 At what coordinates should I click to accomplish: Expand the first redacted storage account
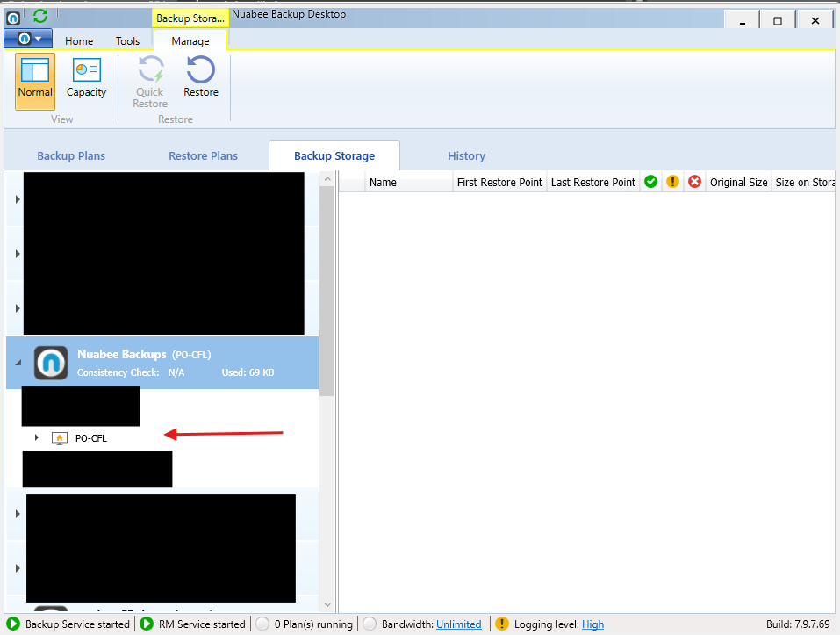point(18,199)
